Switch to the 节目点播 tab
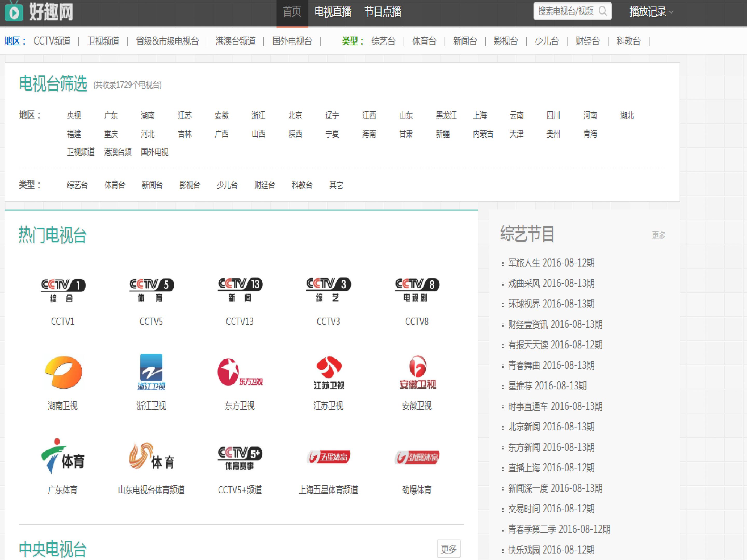 point(383,12)
